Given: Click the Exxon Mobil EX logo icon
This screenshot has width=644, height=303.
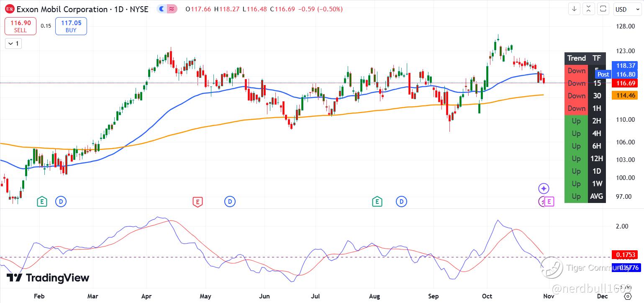Looking at the screenshot, I should point(10,9).
